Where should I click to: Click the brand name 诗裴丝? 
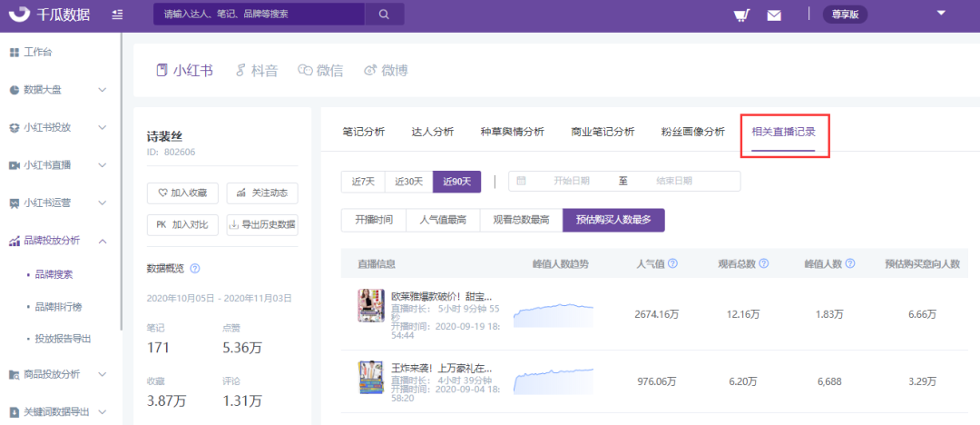coord(164,137)
